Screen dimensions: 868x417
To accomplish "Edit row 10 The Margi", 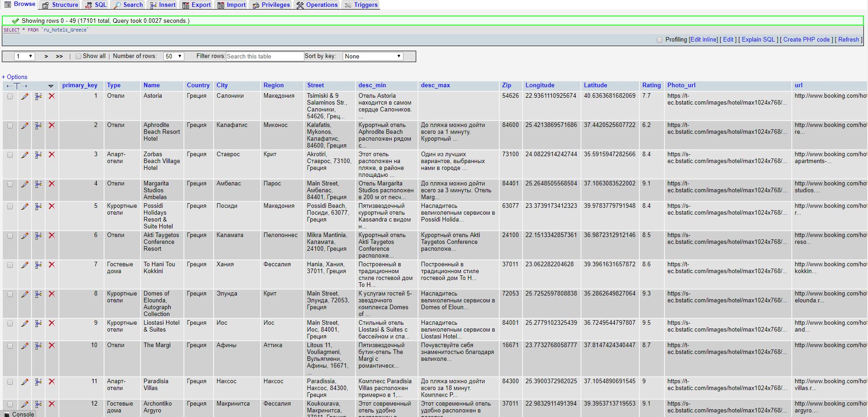I will (x=25, y=346).
